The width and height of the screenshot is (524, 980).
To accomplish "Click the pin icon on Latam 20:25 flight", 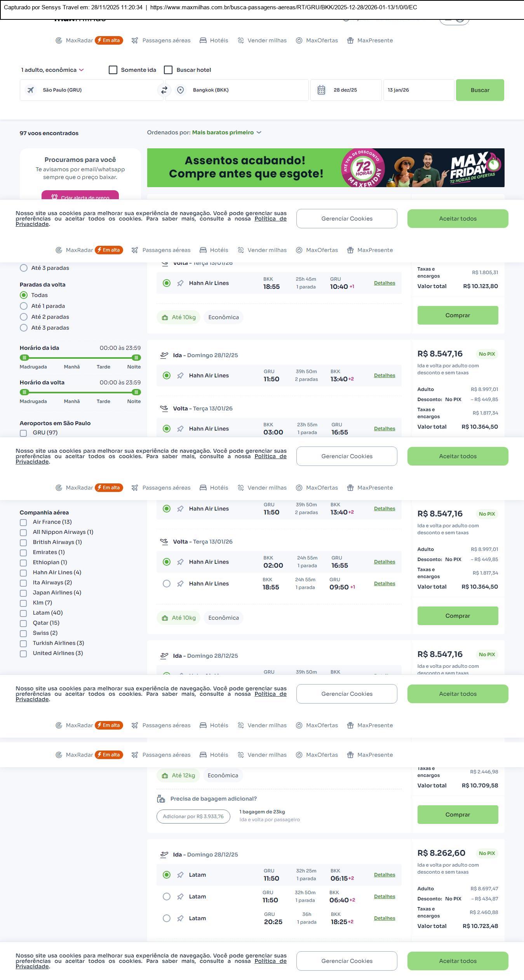I will click(180, 918).
